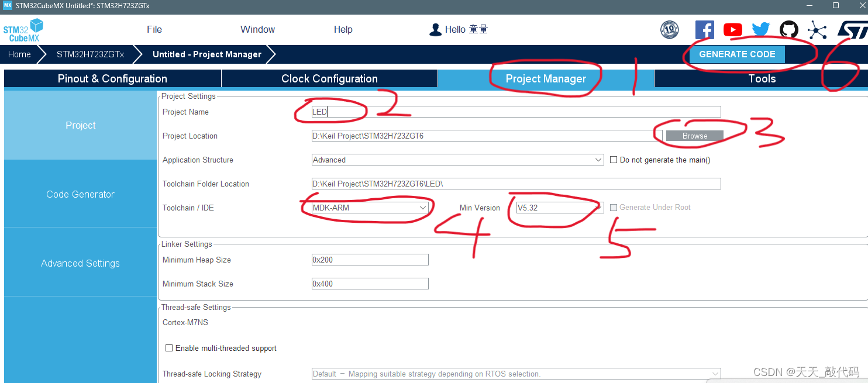Click GENERATE CODE button

[737, 54]
